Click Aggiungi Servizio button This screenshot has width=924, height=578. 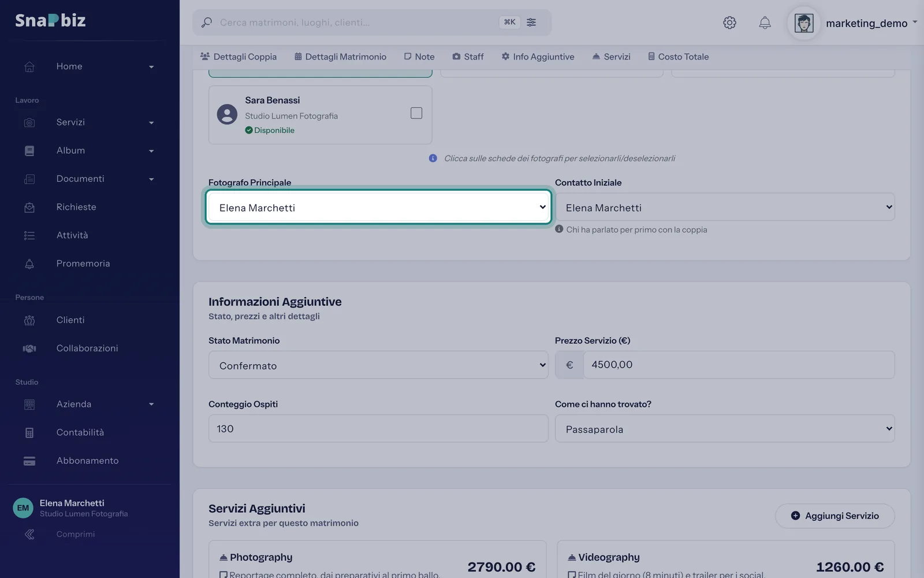coord(835,516)
